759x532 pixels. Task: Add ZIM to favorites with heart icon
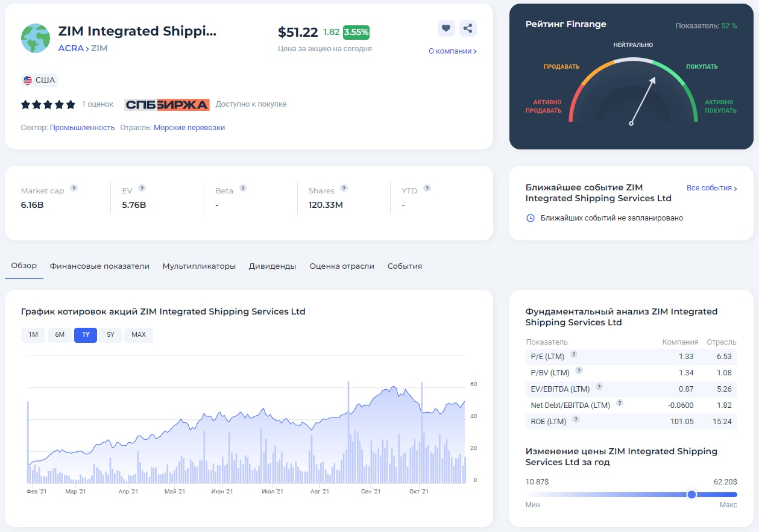446,28
